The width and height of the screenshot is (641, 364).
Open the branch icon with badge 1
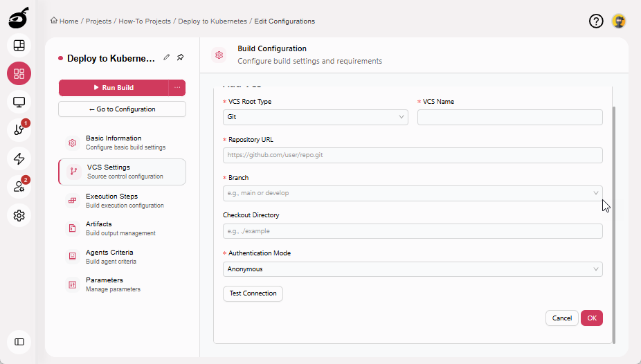(19, 130)
